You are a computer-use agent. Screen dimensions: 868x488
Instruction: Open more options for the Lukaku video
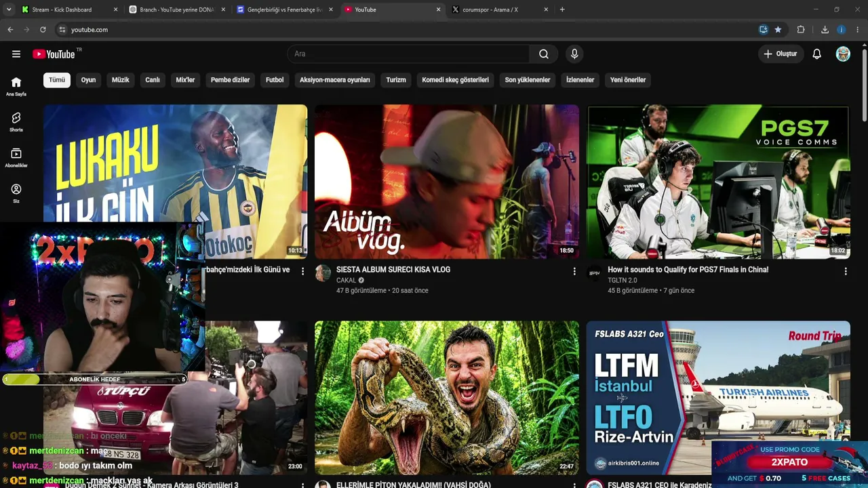tap(303, 271)
